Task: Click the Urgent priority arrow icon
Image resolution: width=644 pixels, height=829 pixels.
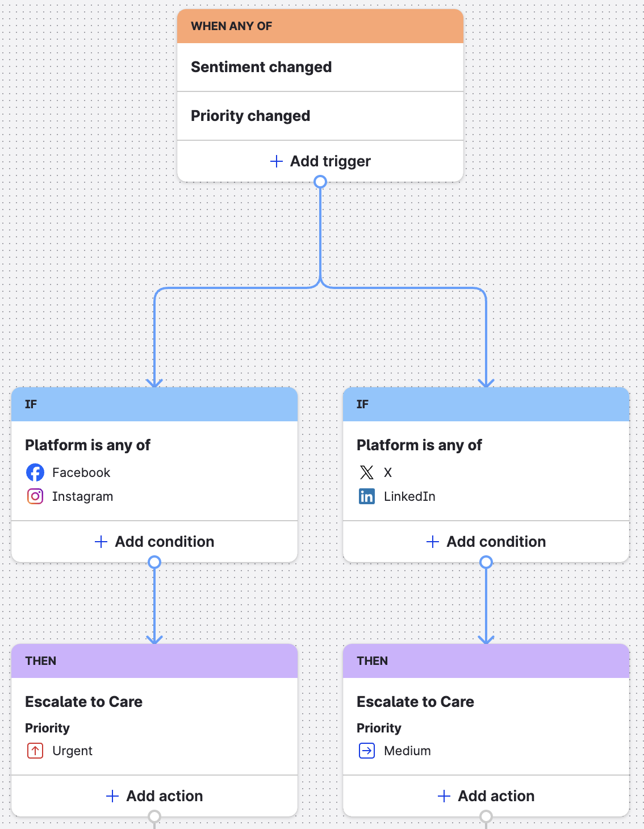Action: [35, 751]
